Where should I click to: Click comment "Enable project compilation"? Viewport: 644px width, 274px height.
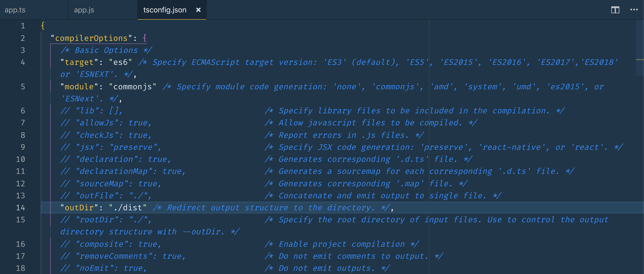coord(342,244)
